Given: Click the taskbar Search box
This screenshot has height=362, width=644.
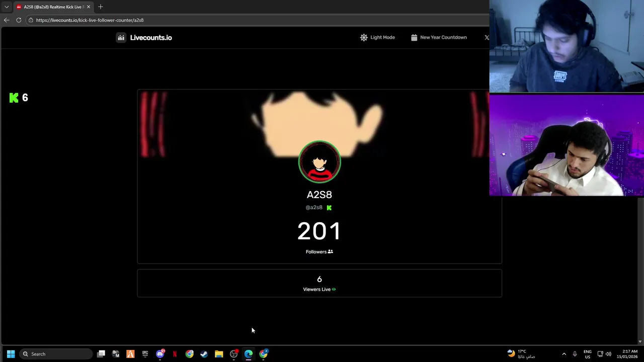Looking at the screenshot, I should click(56, 354).
